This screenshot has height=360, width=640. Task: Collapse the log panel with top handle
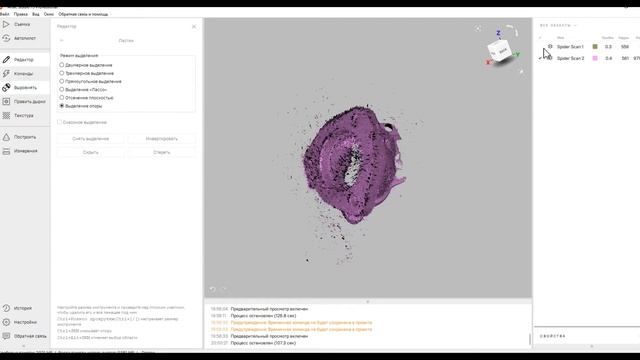[368, 302]
